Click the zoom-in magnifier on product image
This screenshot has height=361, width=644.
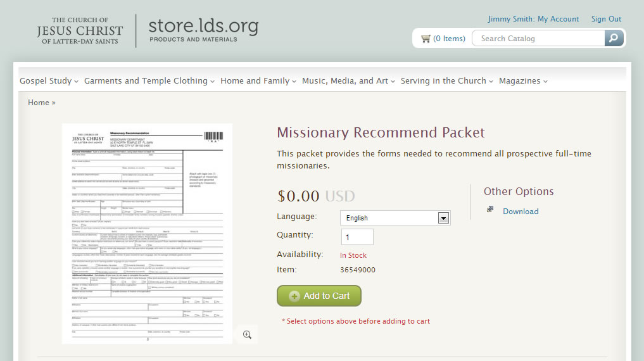point(247,334)
